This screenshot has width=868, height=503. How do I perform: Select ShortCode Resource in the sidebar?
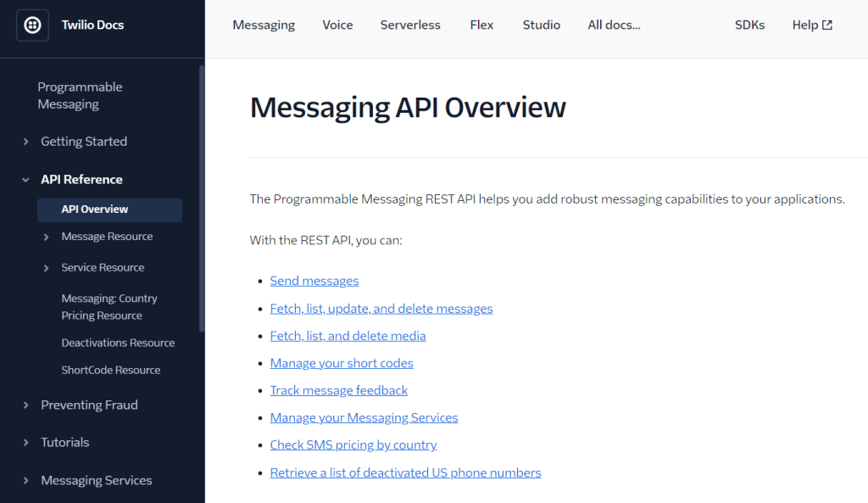coord(110,370)
